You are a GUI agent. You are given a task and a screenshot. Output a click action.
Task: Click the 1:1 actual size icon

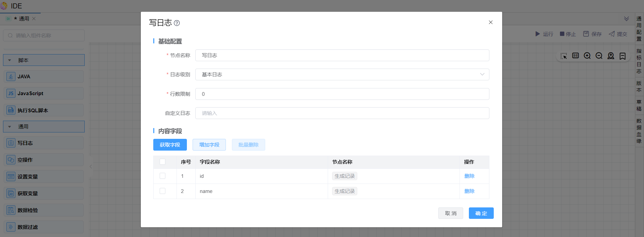pos(575,56)
